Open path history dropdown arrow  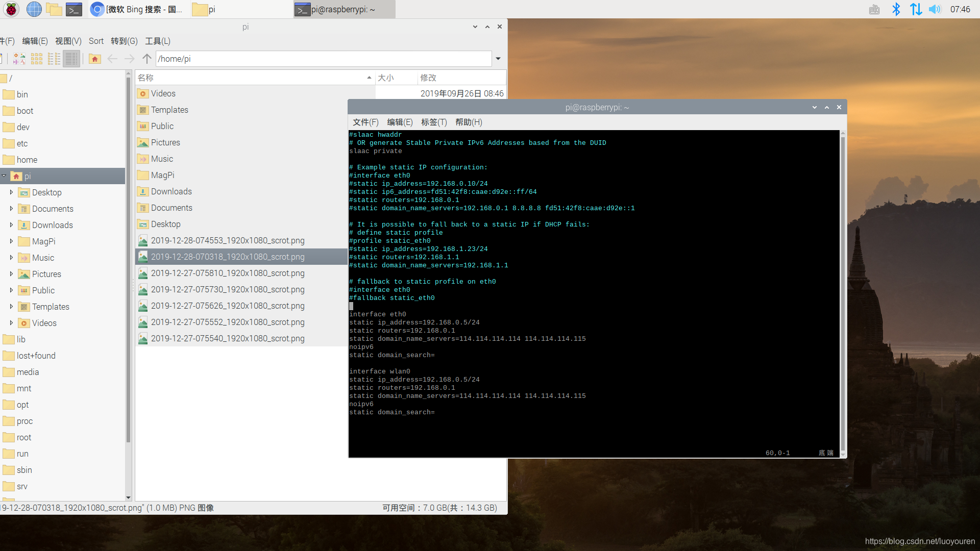click(x=498, y=59)
